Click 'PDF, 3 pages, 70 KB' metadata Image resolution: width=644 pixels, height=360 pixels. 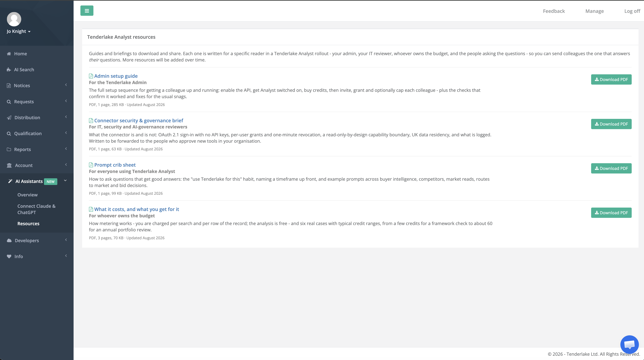pos(106,238)
